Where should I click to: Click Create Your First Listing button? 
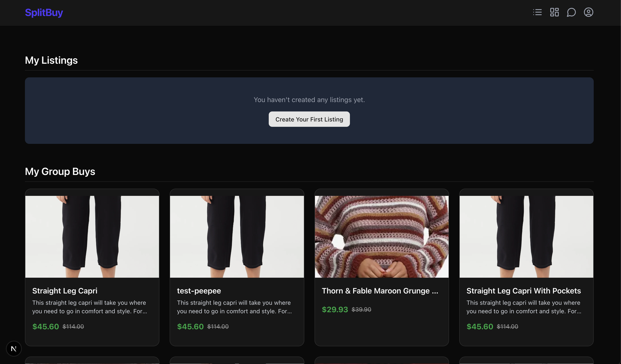click(309, 119)
